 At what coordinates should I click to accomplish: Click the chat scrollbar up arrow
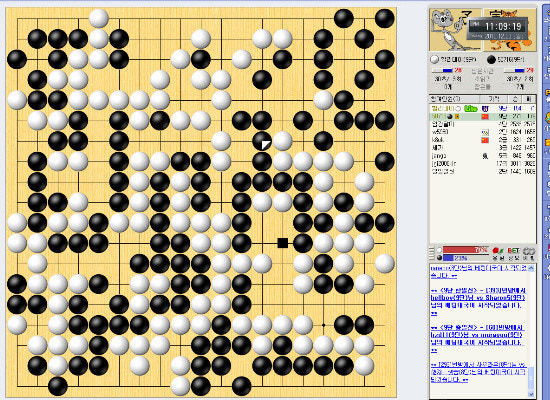531,268
